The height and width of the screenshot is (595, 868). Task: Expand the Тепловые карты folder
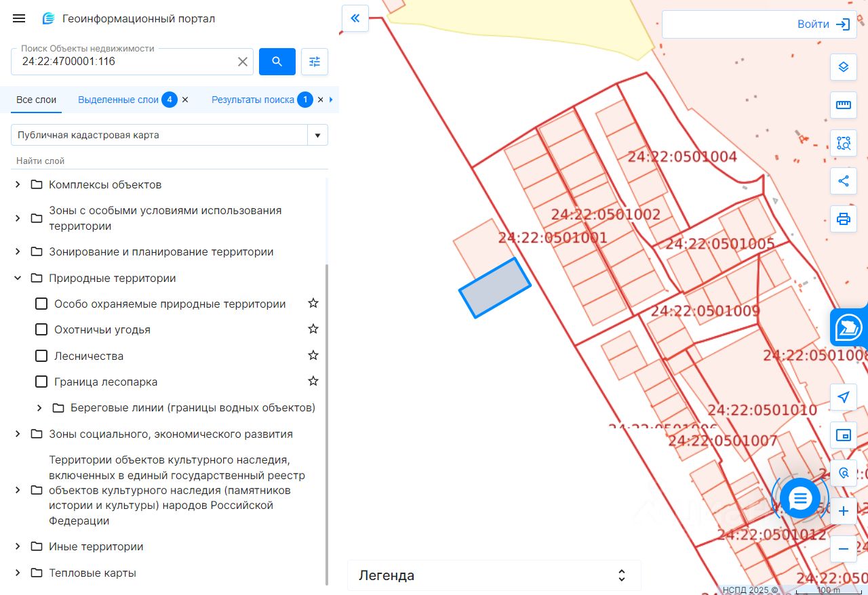[18, 573]
